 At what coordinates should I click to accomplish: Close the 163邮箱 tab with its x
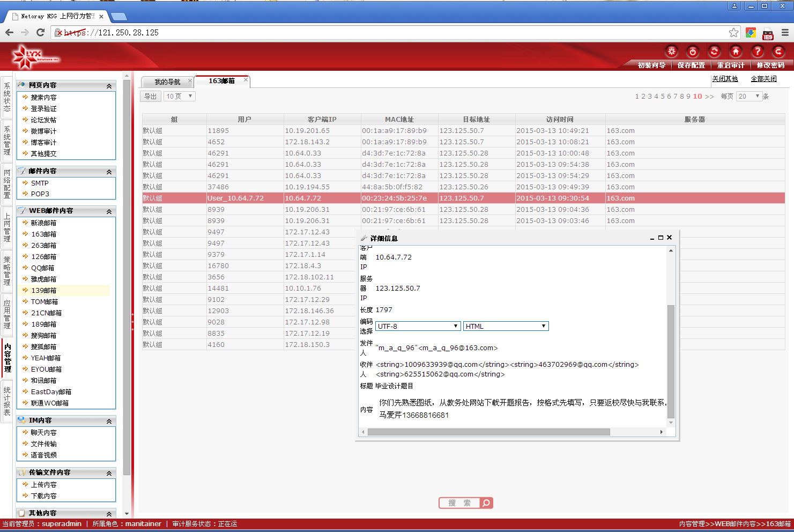pos(246,80)
